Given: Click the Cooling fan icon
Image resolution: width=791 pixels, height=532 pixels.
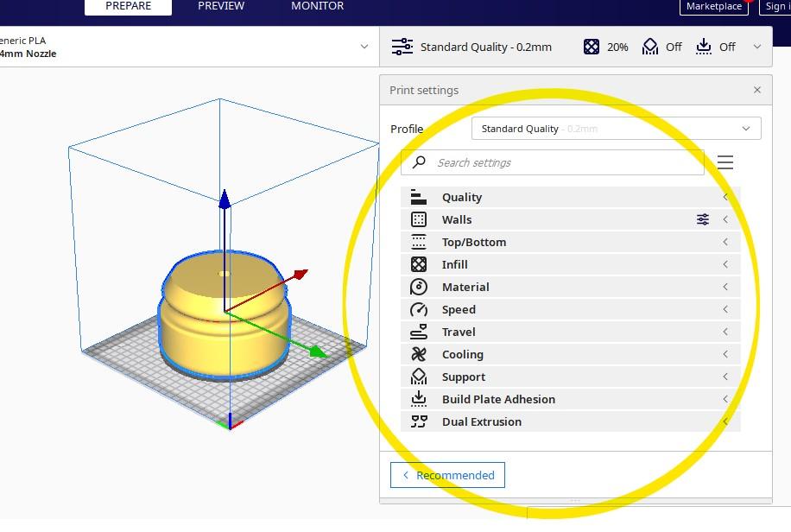Looking at the screenshot, I should click(419, 354).
